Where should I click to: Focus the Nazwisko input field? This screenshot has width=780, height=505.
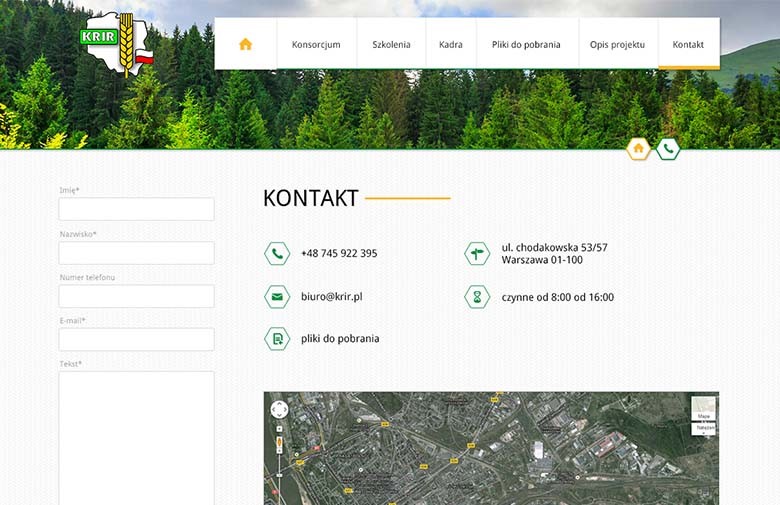pos(136,253)
